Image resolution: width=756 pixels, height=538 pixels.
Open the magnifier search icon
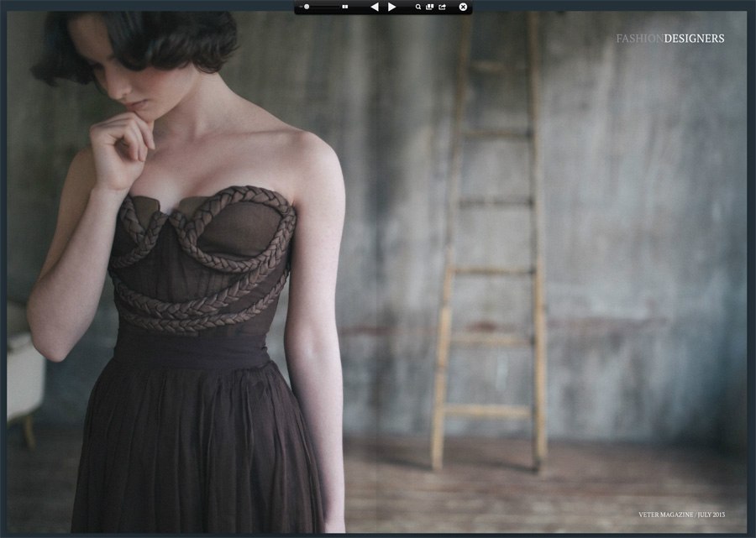click(418, 7)
